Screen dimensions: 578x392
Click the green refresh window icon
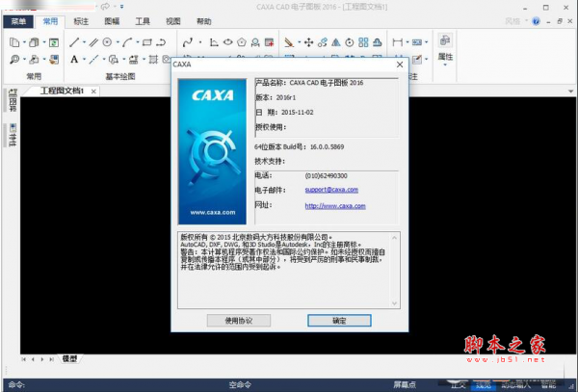[54, 42]
